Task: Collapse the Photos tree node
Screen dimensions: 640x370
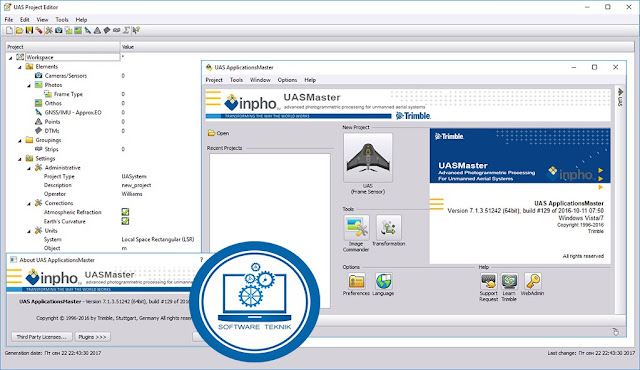Action: [29, 85]
